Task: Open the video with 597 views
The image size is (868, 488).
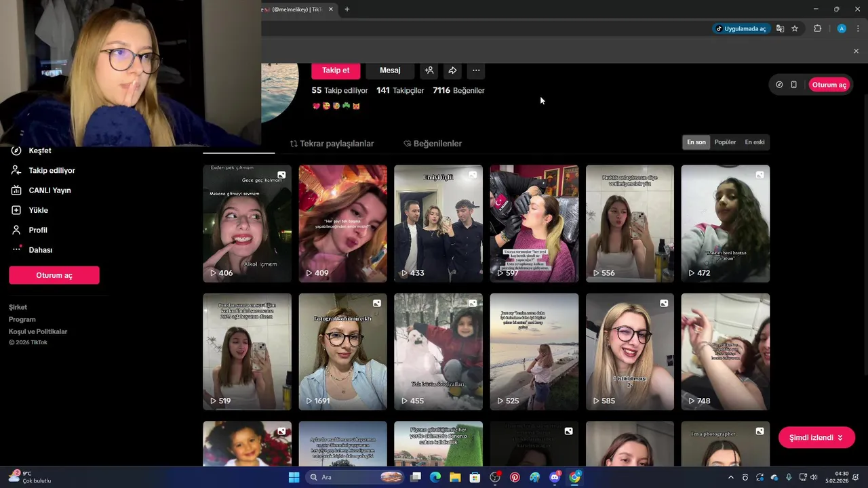Action: pos(534,224)
